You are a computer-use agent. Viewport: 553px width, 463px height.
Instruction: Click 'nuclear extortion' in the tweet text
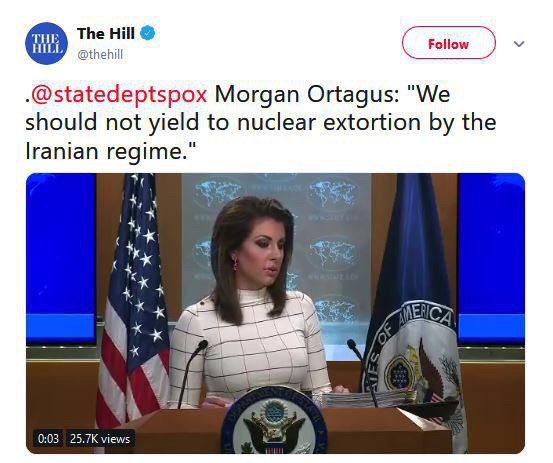click(330, 123)
